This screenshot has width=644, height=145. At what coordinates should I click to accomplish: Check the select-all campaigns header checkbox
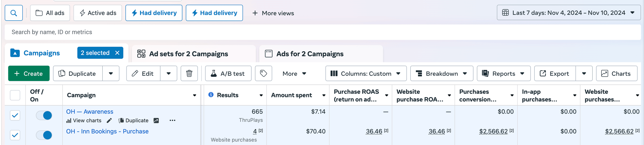pyautogui.click(x=15, y=95)
